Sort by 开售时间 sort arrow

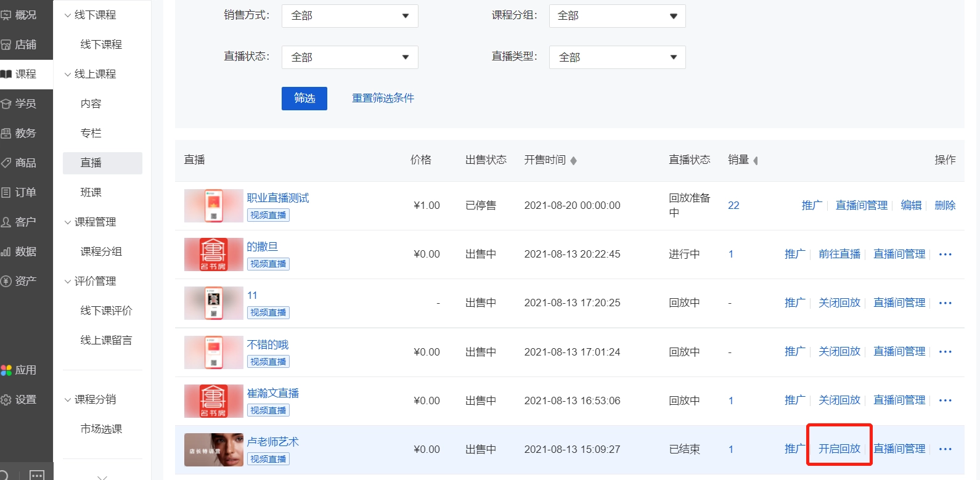(573, 161)
